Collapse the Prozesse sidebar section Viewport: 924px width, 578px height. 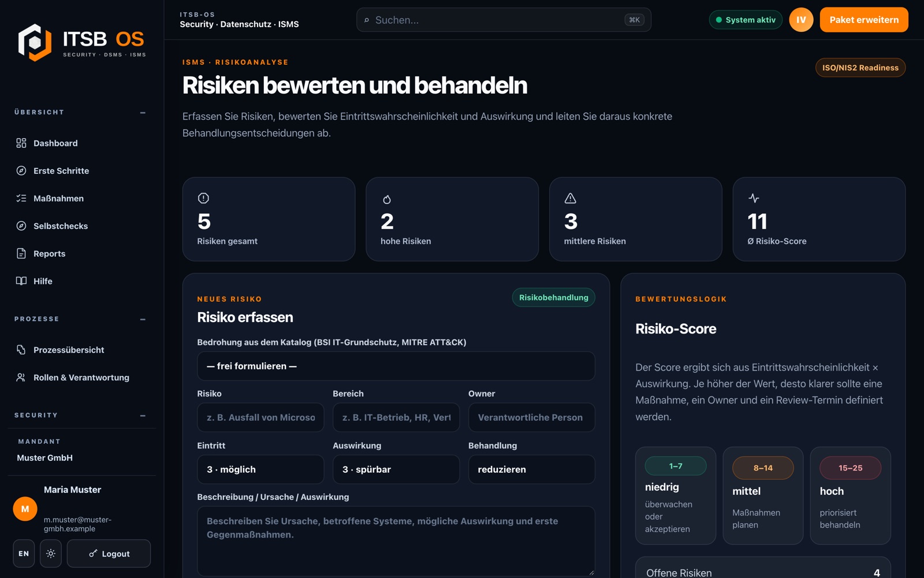tap(143, 320)
